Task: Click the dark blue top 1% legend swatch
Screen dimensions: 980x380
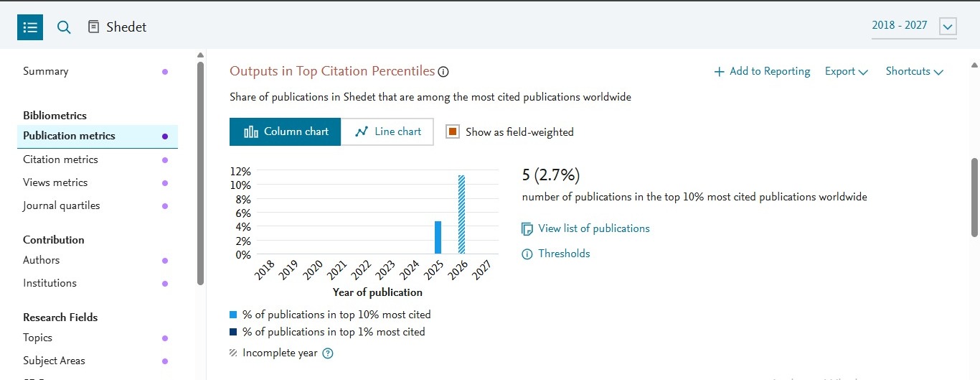Action: (233, 332)
